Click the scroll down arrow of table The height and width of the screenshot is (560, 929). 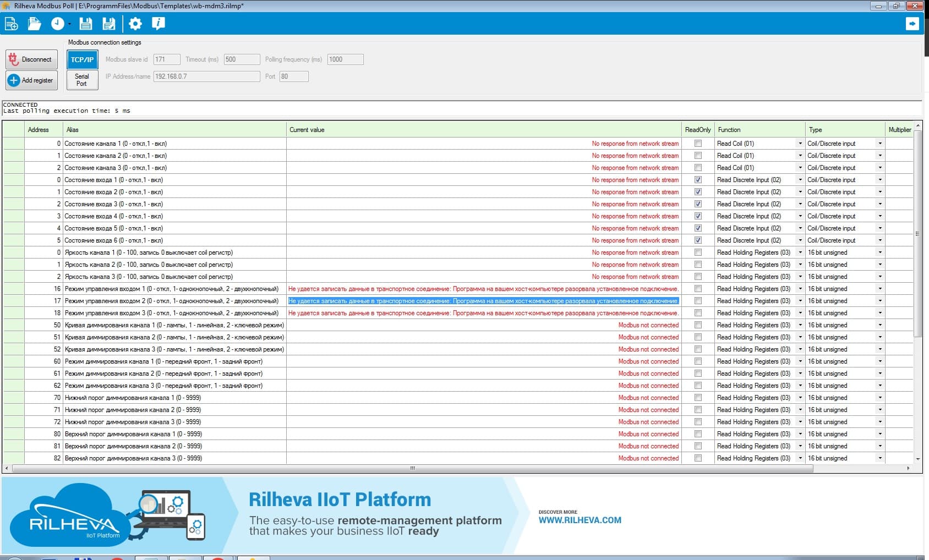click(917, 459)
